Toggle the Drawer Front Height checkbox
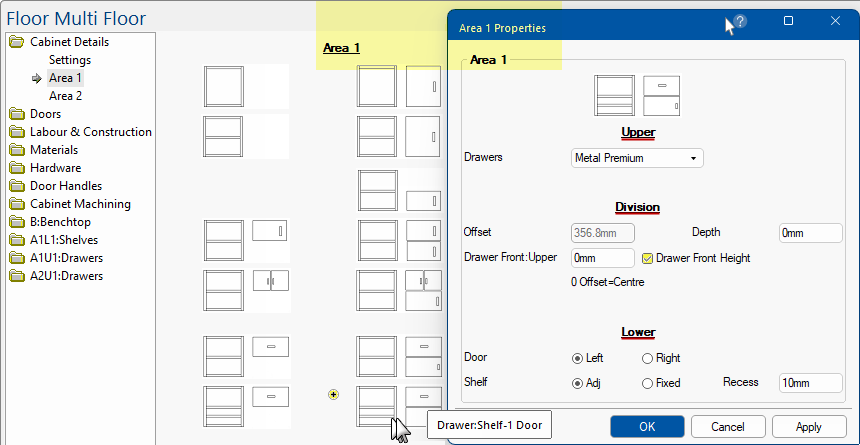The image size is (860, 445). pyautogui.click(x=647, y=258)
